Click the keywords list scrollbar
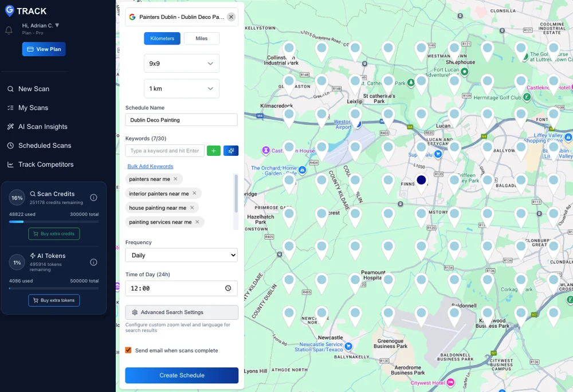 (x=236, y=194)
